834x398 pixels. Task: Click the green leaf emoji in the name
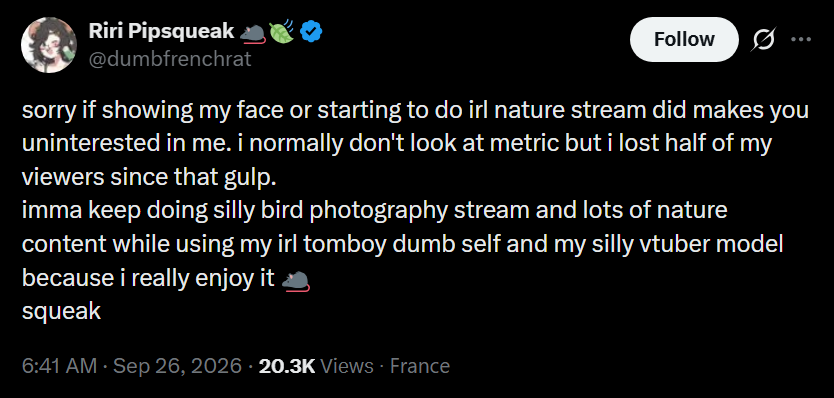point(282,32)
